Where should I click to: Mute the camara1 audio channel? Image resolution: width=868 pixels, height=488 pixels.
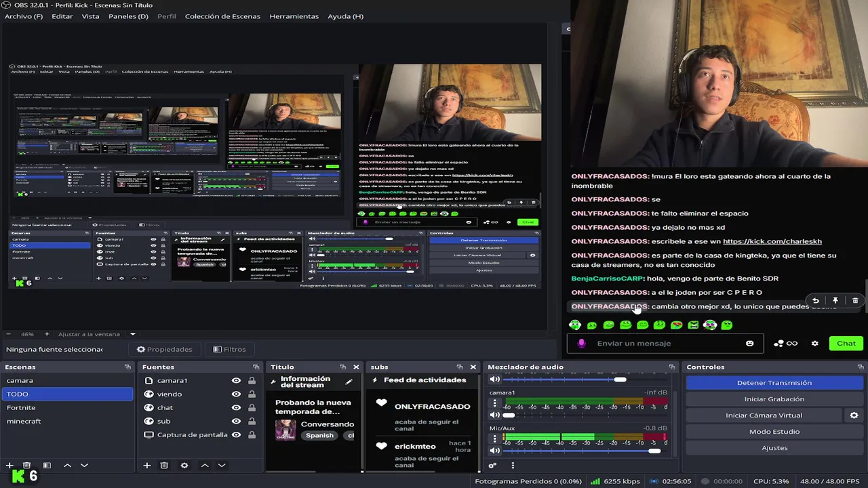494,415
